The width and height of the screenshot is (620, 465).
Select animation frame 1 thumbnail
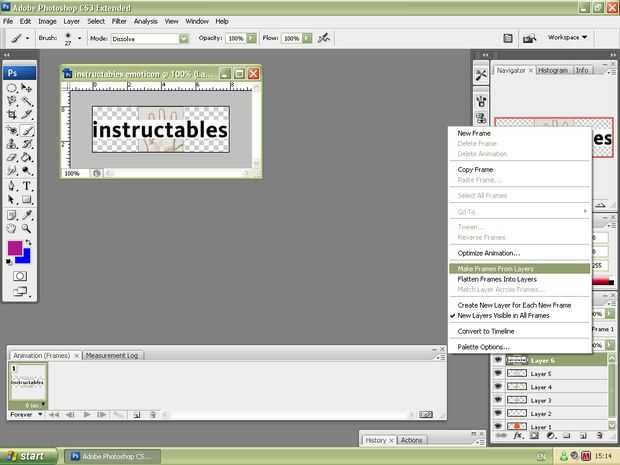[27, 382]
